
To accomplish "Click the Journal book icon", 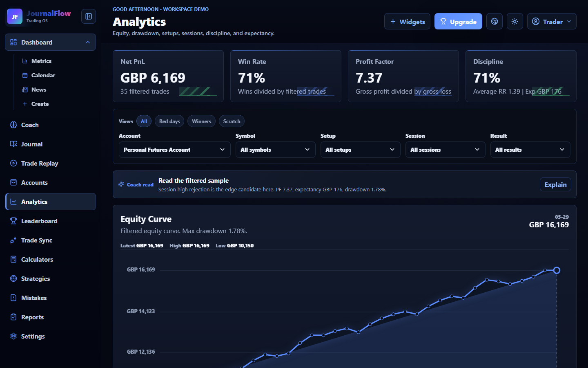I will coord(13,144).
